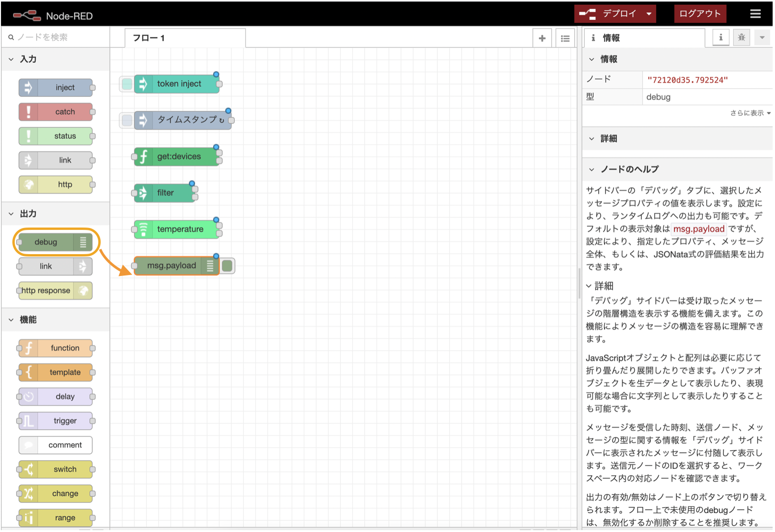Select the trigger node in the palette

pos(56,420)
